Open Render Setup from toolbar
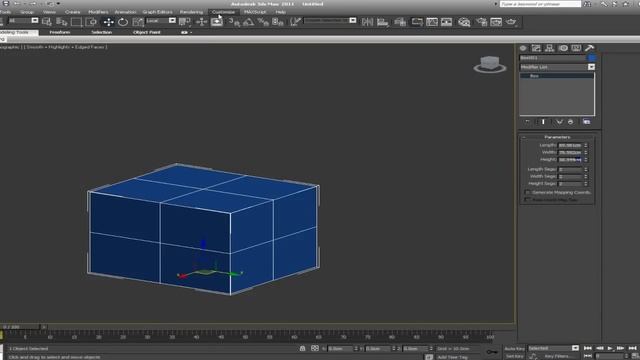 coord(481,22)
